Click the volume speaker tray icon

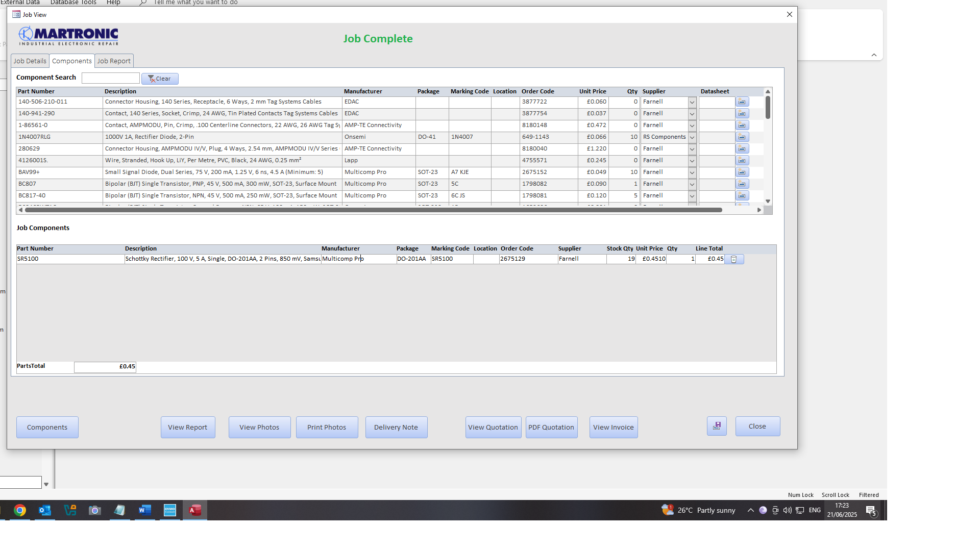pyautogui.click(x=788, y=510)
